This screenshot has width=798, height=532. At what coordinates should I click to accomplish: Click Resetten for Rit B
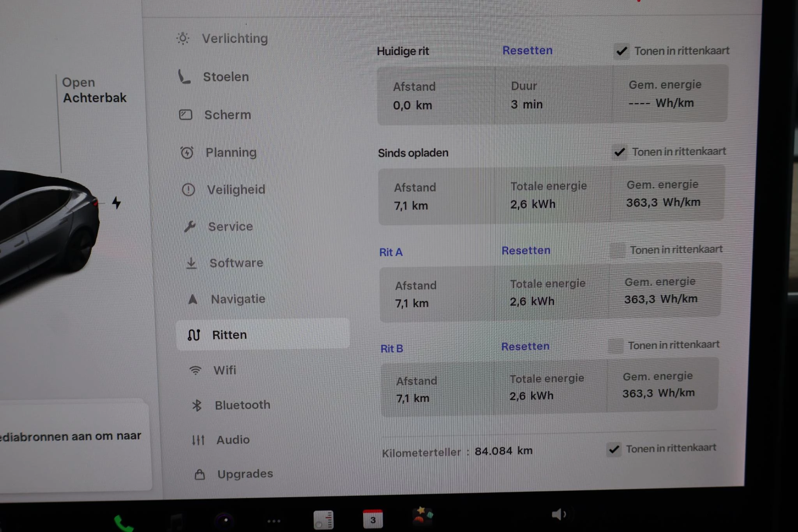tap(525, 346)
